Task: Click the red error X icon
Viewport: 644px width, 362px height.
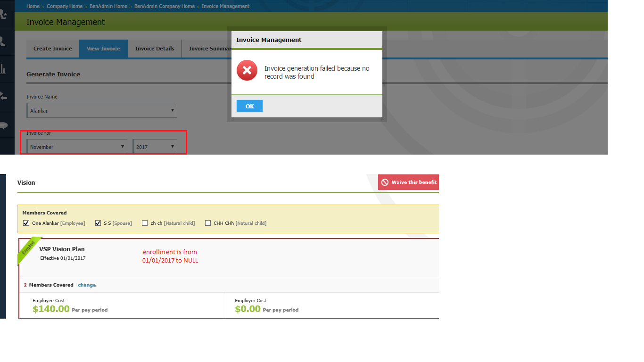Action: click(247, 71)
